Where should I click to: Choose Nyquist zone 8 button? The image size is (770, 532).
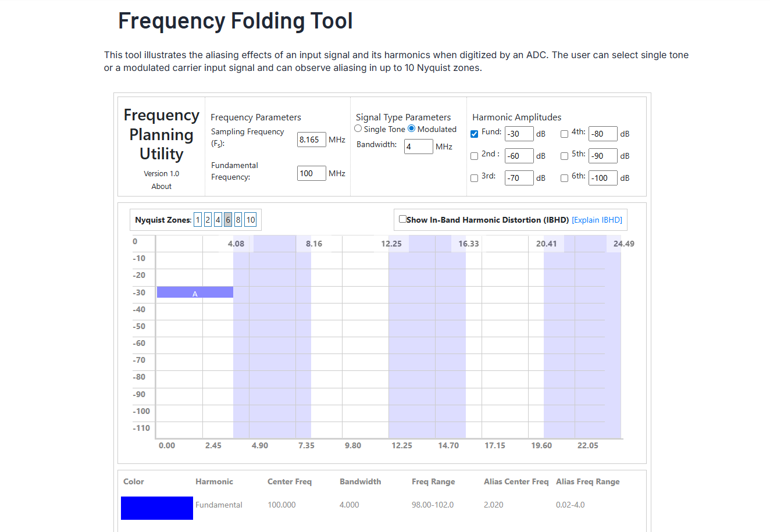[238, 220]
